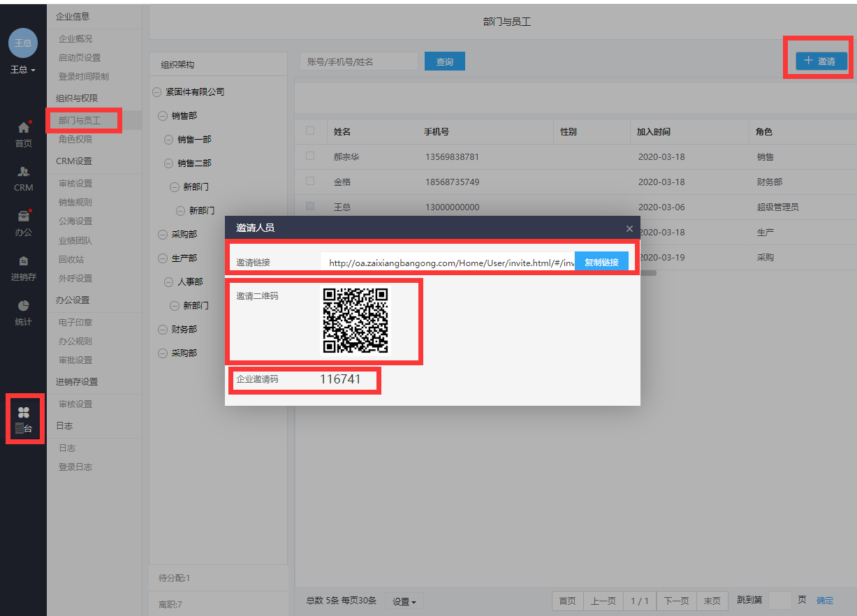Screen dimensions: 857x616
Task: Open the 设置 dropdown in the footer
Action: pos(404,601)
